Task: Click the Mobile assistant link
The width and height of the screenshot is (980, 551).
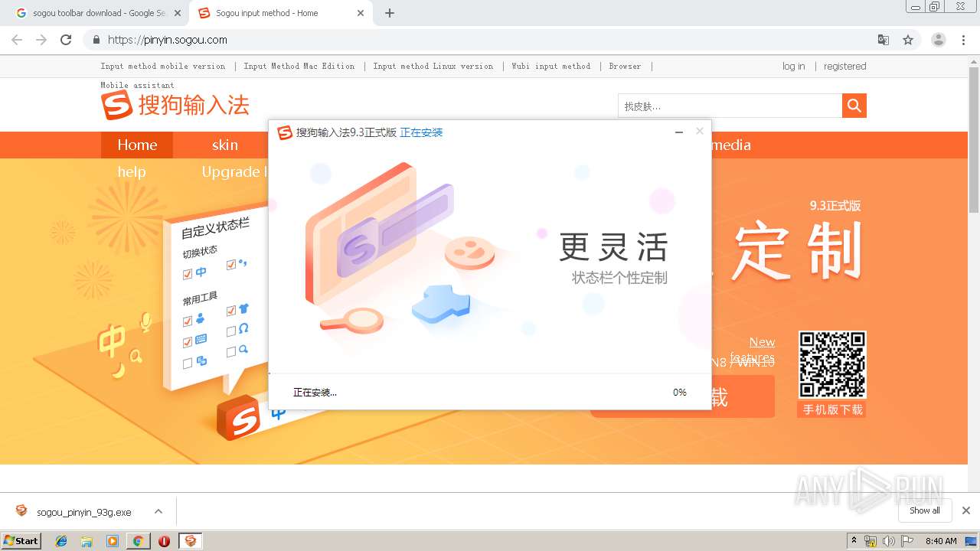Action: pyautogui.click(x=138, y=85)
